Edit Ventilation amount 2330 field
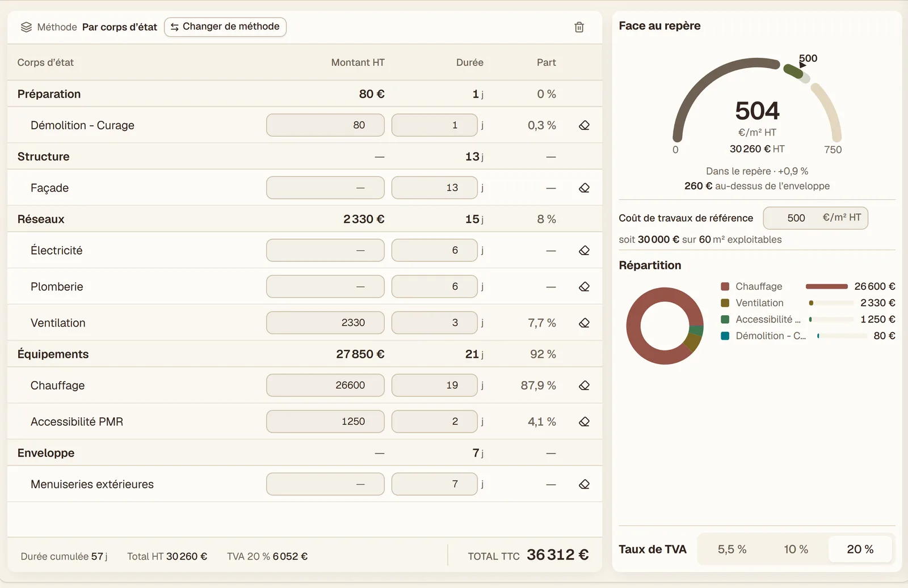908x588 pixels. coord(325,323)
